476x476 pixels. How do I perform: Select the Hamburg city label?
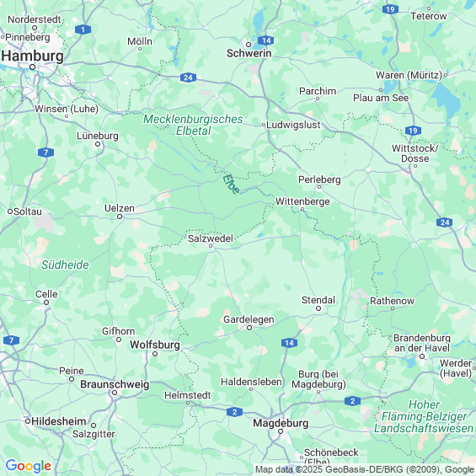click(33, 56)
